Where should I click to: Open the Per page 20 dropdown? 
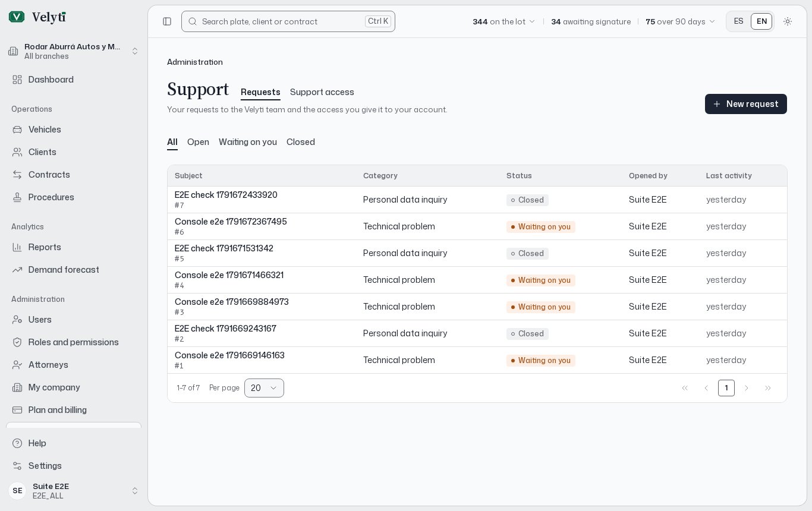click(264, 388)
